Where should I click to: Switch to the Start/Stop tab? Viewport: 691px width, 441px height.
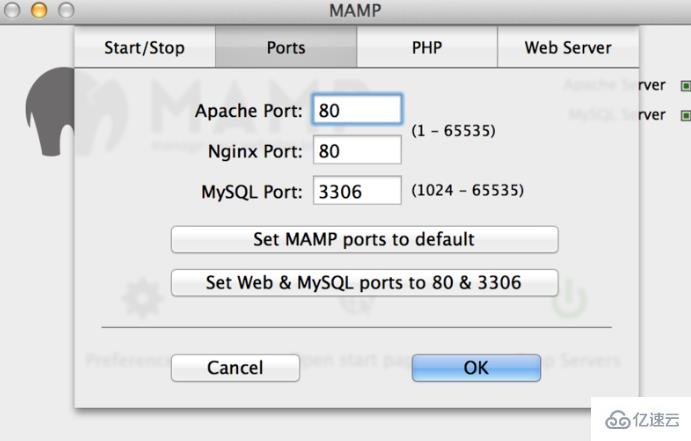[145, 47]
